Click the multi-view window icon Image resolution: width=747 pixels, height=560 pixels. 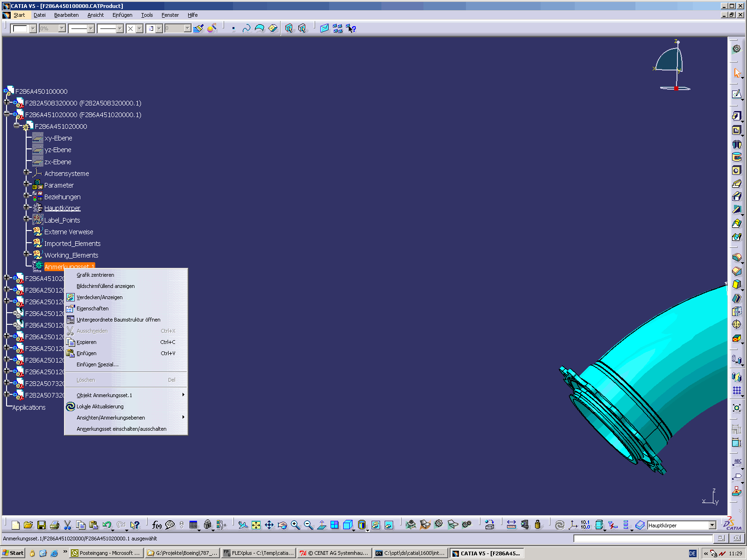pyautogui.click(x=334, y=525)
